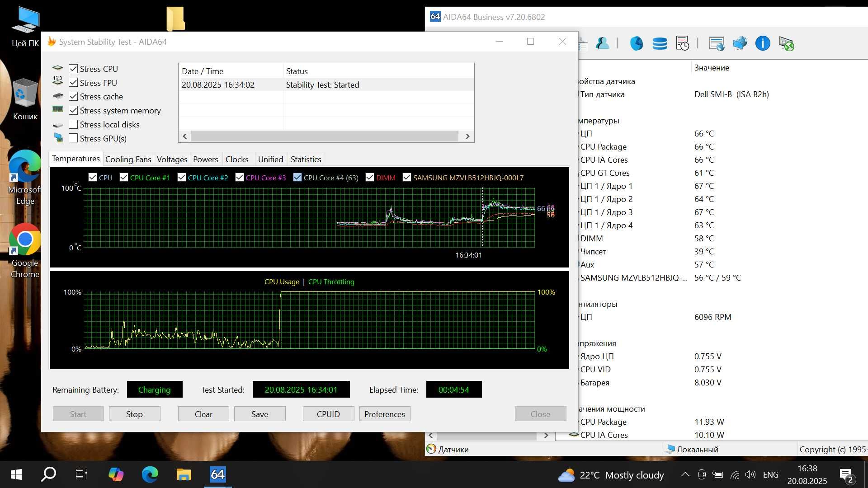Viewport: 868px width, 488px height.
Task: Open the user accounts icon in AIDA64 toolbar
Action: click(602, 43)
